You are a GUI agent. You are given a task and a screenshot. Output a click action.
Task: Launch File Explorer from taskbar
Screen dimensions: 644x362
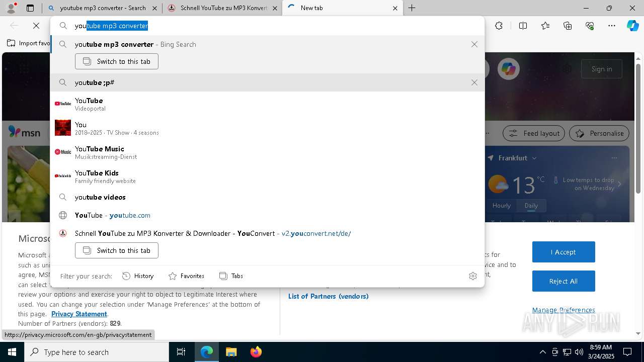[x=231, y=352]
